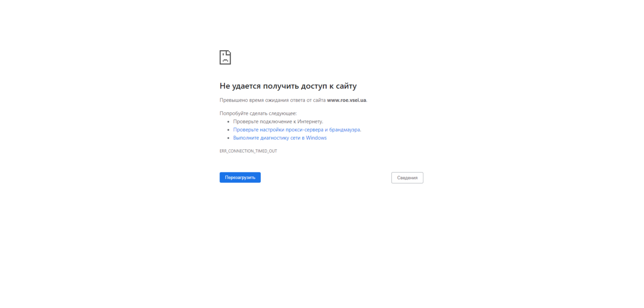Click the heading Не удается получить доступ к сайту
The height and width of the screenshot is (308, 644).
click(x=288, y=86)
